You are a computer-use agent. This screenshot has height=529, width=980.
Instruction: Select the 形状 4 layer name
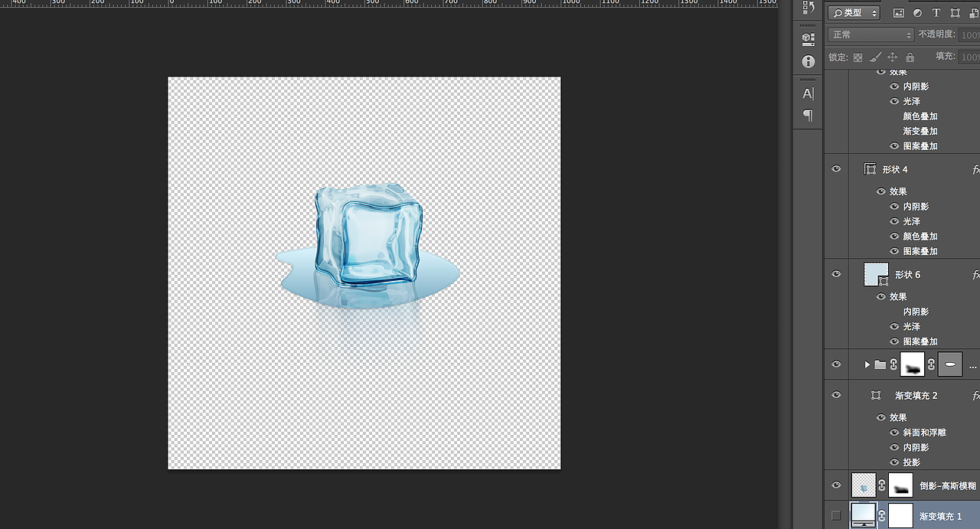pos(895,169)
